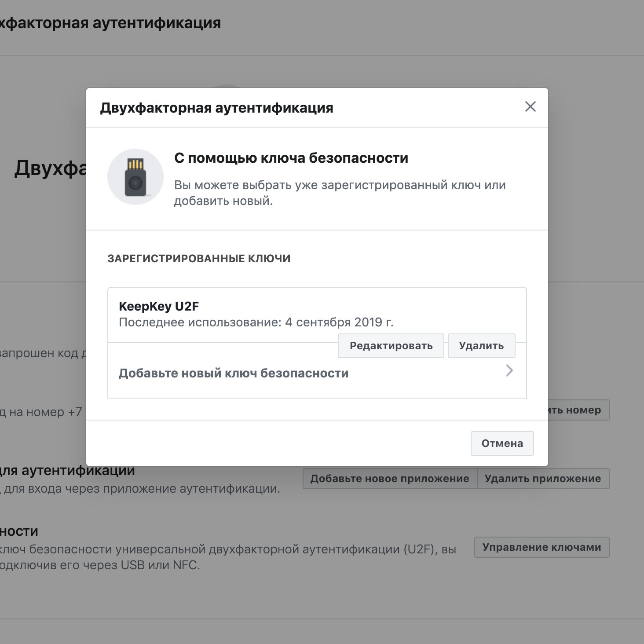Click the security key USB icon
The width and height of the screenshot is (644, 644).
[x=135, y=177]
